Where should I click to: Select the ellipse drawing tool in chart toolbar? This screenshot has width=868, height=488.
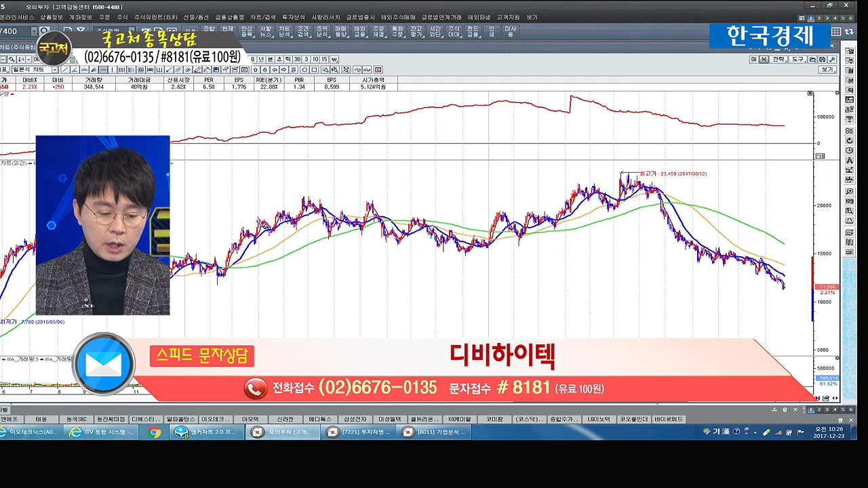pos(305,70)
